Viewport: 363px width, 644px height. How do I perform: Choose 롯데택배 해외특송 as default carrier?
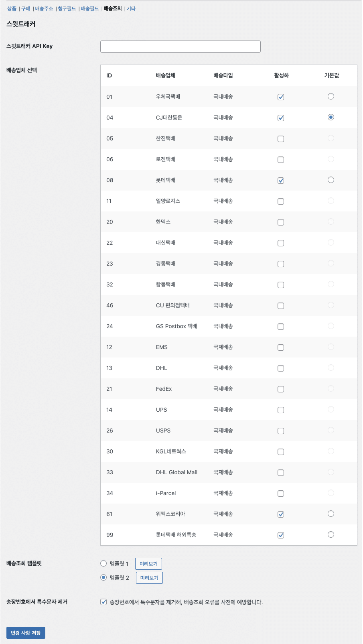point(331,534)
